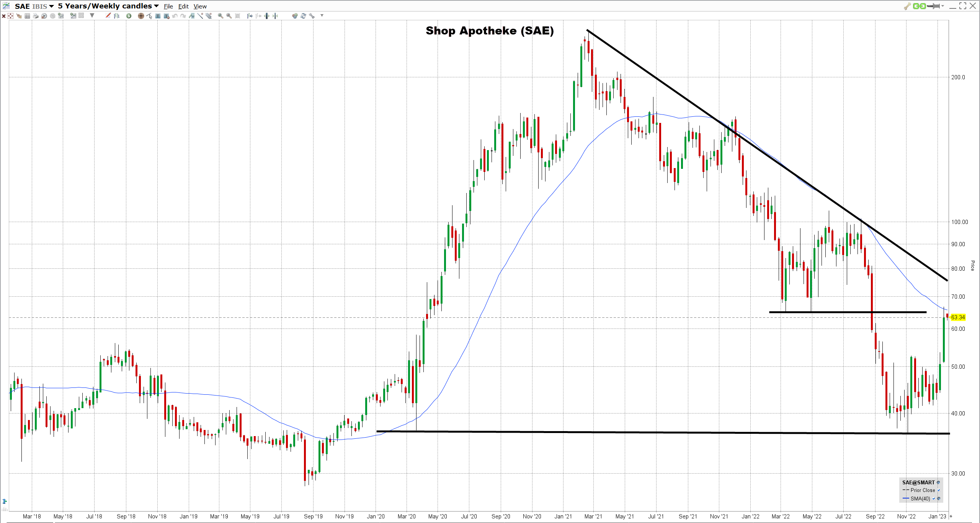Click the red X icon in chart toolbar
The image size is (980, 523).
[4, 16]
